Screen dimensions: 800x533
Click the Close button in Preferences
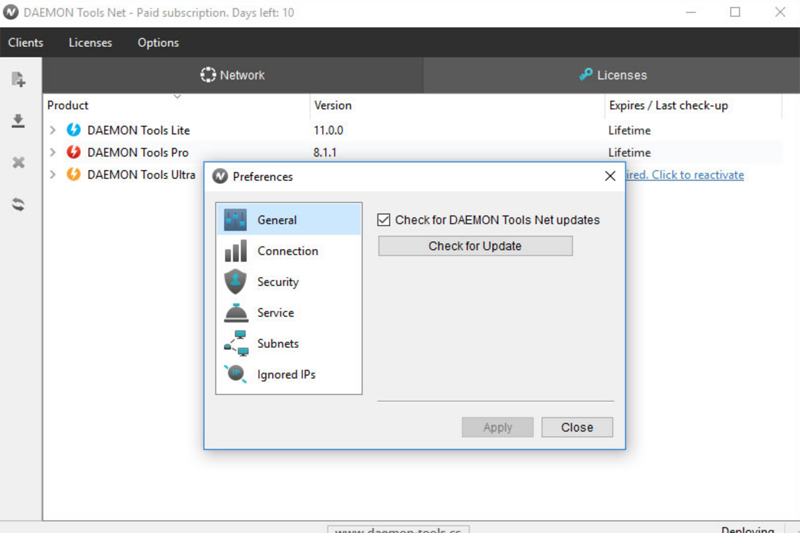click(x=577, y=427)
